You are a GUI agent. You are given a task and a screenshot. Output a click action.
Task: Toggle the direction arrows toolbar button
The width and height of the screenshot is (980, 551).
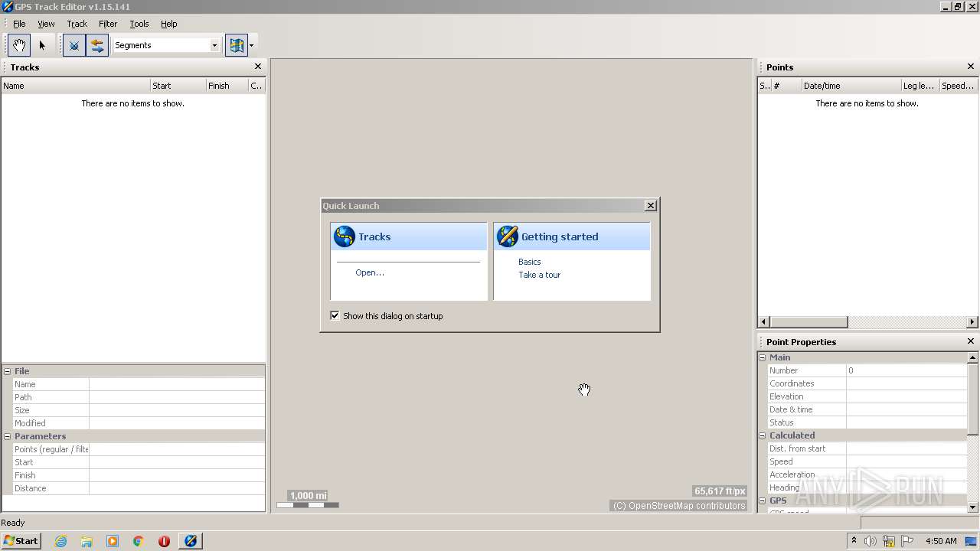pyautogui.click(x=97, y=45)
